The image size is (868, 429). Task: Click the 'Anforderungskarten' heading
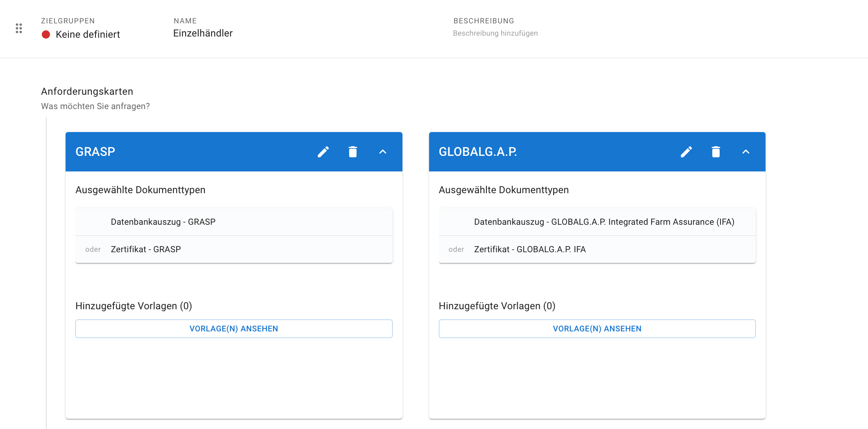(87, 91)
